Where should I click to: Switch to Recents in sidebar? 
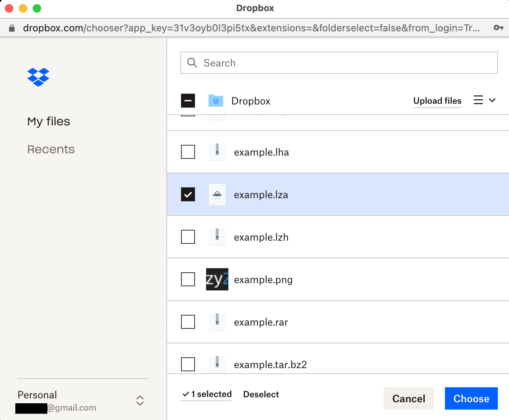[x=51, y=149]
